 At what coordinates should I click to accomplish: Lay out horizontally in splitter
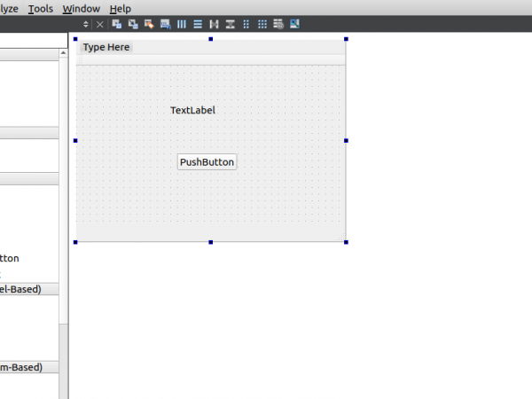pyautogui.click(x=214, y=24)
